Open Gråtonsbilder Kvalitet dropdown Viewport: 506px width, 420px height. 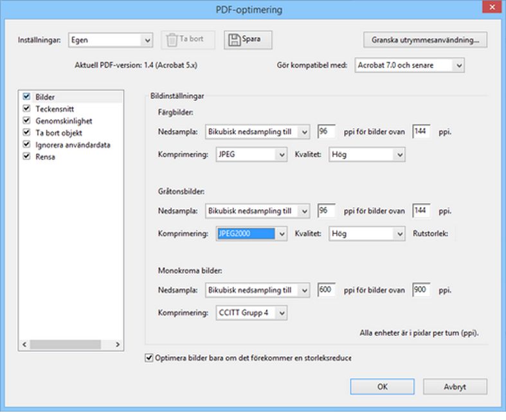367,233
